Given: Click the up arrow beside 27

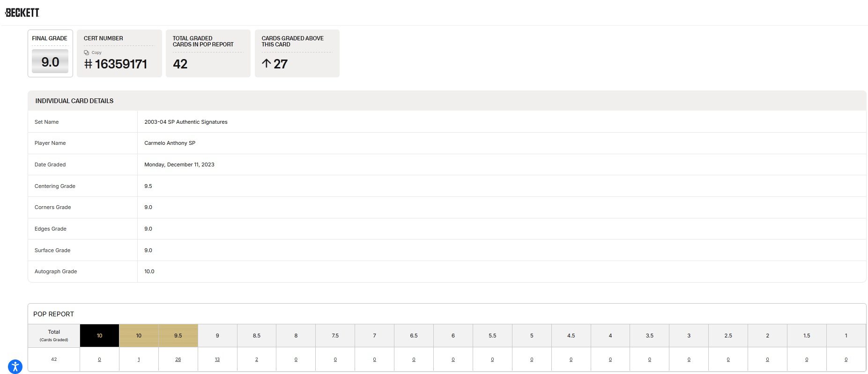Looking at the screenshot, I should tap(267, 63).
